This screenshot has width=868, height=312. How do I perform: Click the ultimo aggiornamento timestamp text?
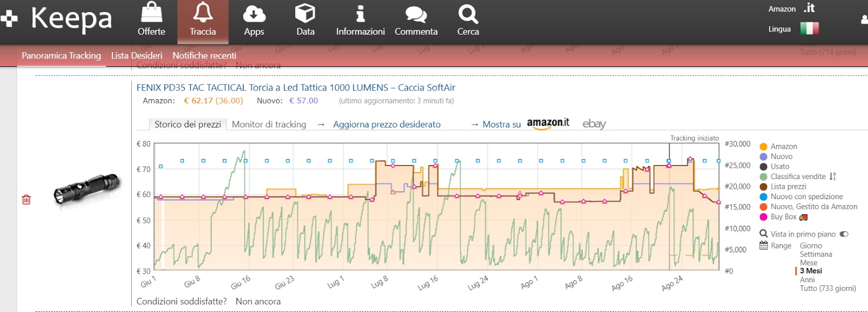396,100
